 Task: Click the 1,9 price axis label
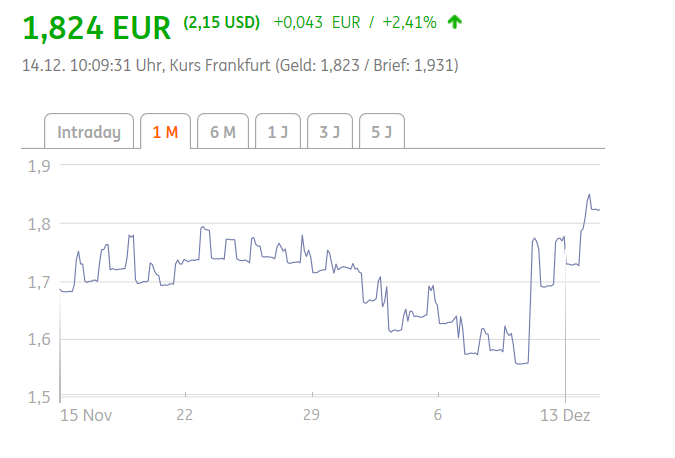click(40, 166)
